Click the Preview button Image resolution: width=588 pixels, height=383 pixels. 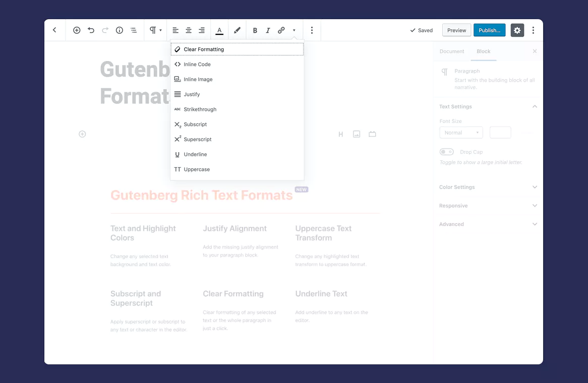tap(456, 30)
